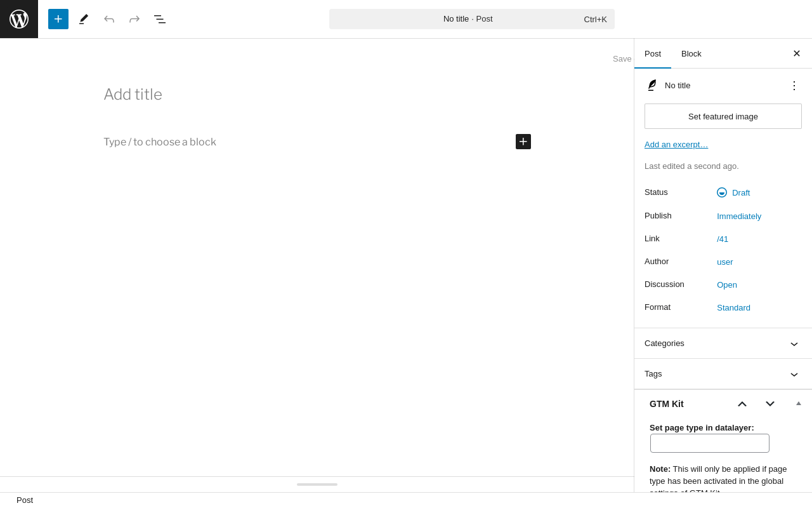The width and height of the screenshot is (812, 508).
Task: Collapse the GTM Kit panel
Action: 799,404
